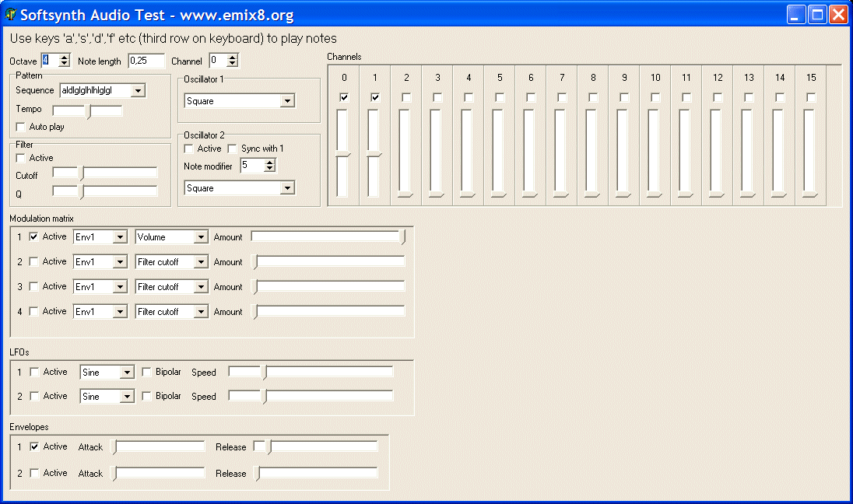Click modulation row 2 Amount slider

pyautogui.click(x=328, y=262)
